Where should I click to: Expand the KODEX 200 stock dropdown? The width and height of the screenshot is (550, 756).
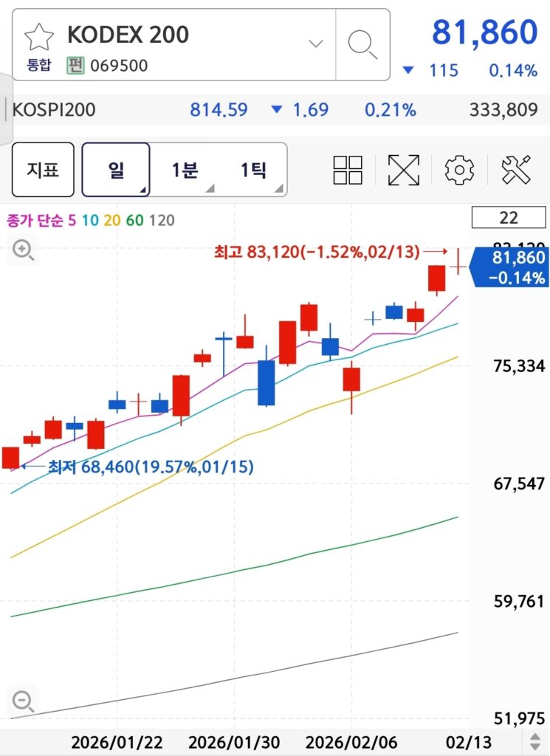[316, 44]
